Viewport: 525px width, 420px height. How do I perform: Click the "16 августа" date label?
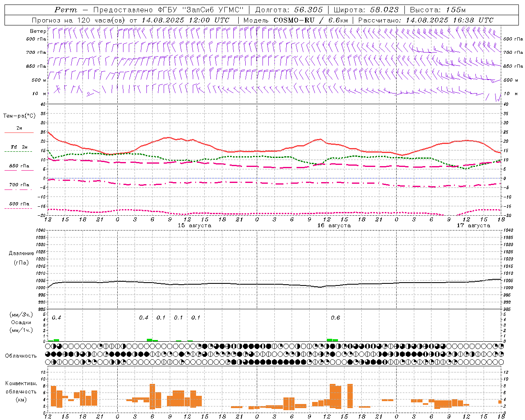[334, 226]
